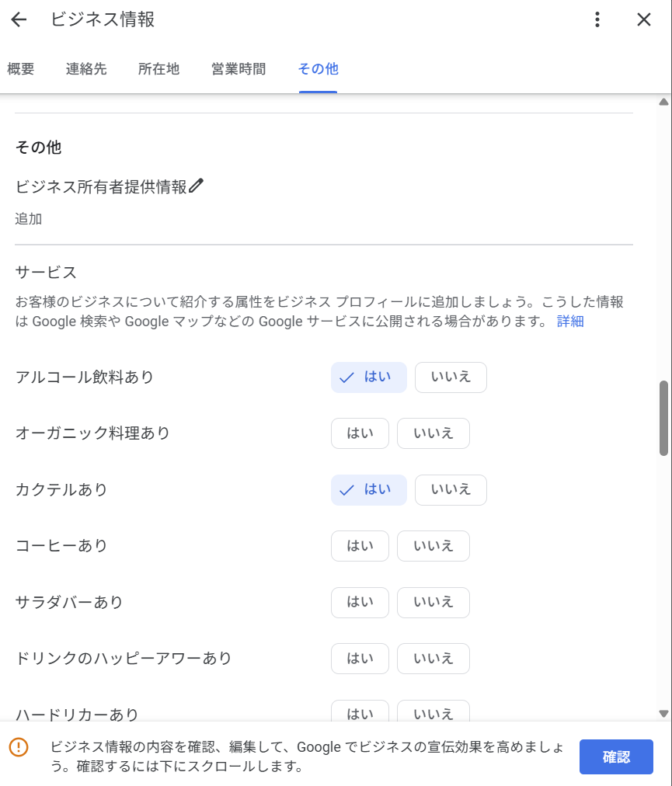Close the ビジネス情報 panel

(643, 20)
